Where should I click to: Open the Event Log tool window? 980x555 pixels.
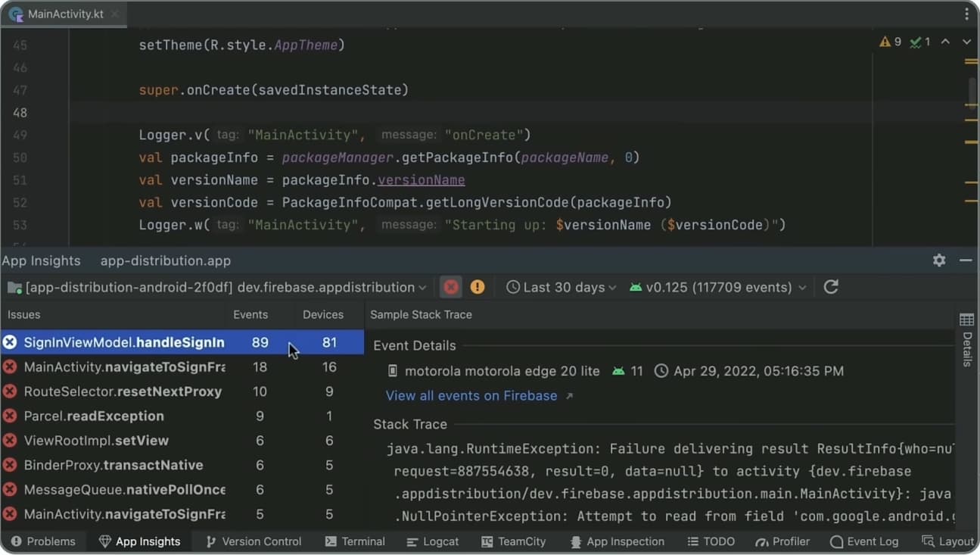point(864,541)
